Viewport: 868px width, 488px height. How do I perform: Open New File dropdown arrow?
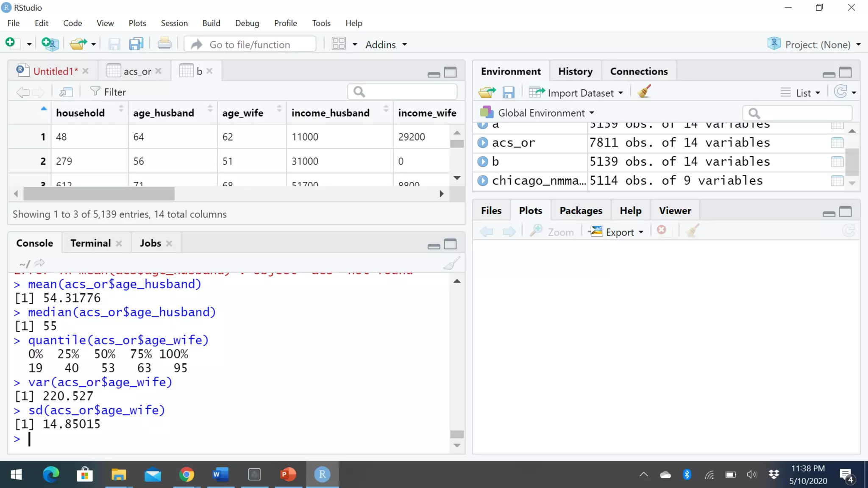click(29, 44)
